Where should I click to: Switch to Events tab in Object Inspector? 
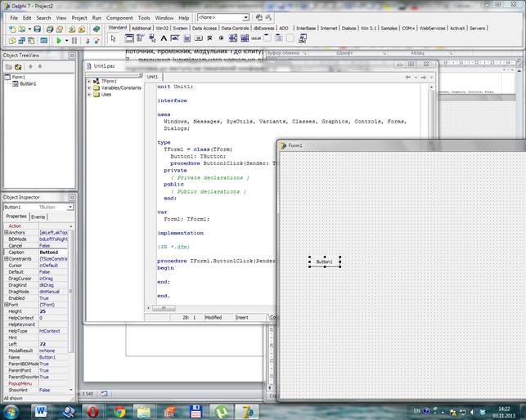click(x=38, y=217)
